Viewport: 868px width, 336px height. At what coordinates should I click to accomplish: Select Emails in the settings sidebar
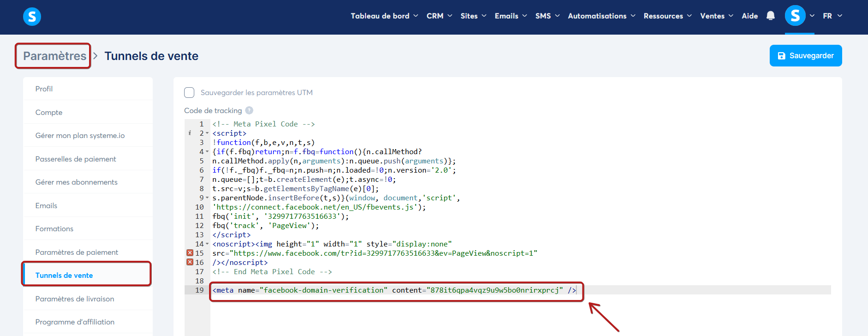tap(88, 205)
